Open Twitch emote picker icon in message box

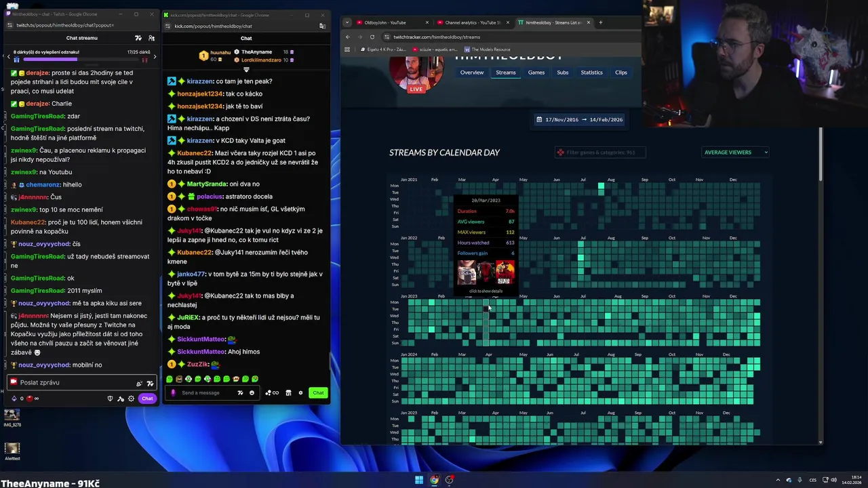pyautogui.click(x=150, y=384)
